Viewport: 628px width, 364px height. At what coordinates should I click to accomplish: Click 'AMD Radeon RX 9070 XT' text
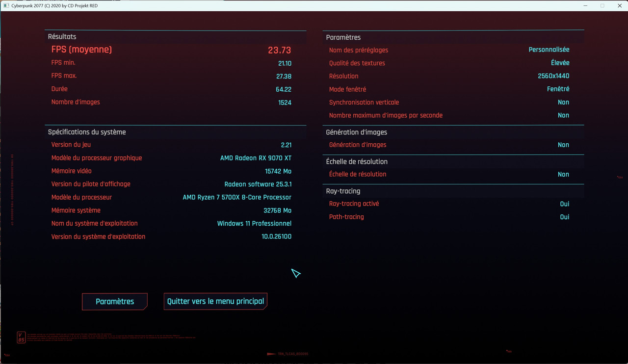(x=256, y=158)
